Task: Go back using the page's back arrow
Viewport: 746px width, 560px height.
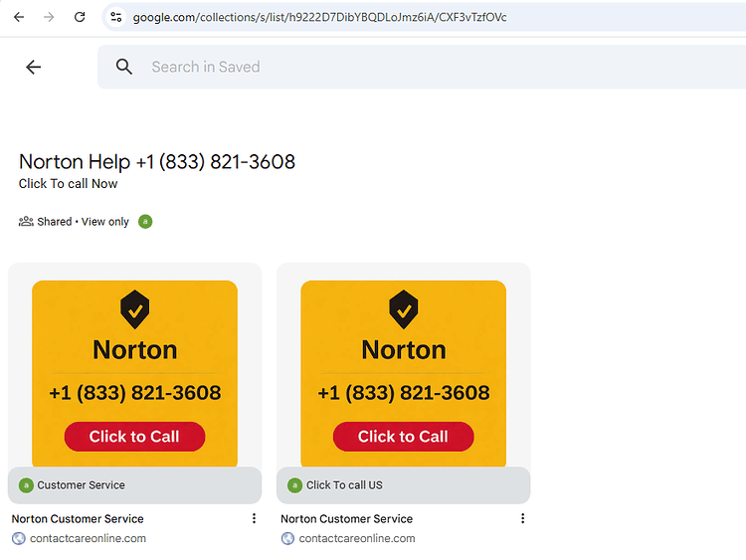Action: point(33,67)
